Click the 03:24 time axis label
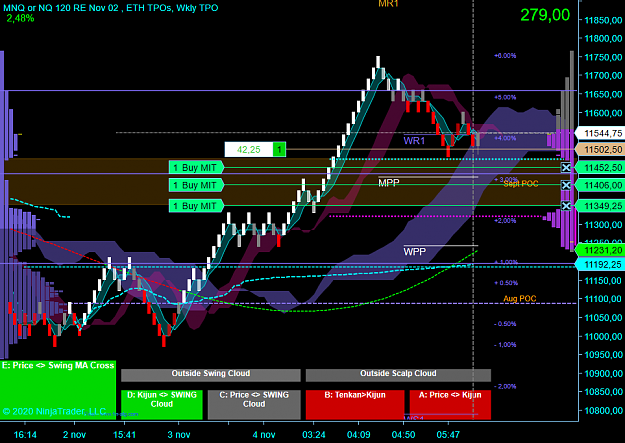The image size is (625, 443). tap(314, 435)
